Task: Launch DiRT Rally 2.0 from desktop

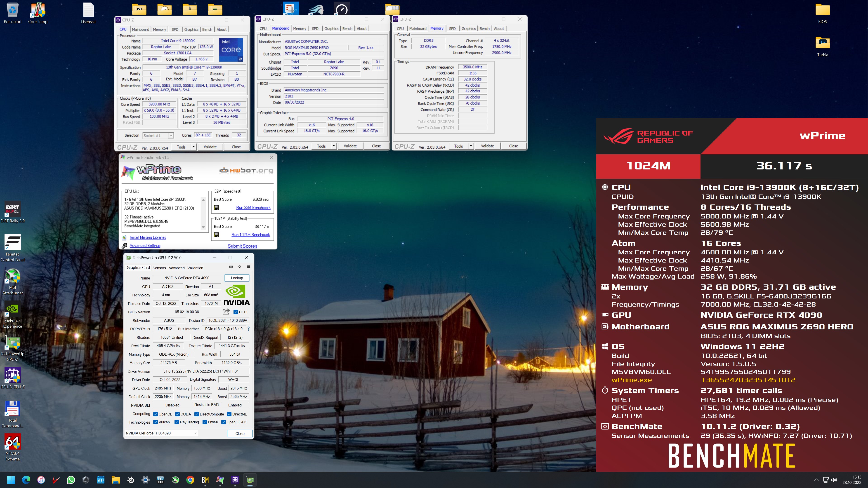Action: 12,212
